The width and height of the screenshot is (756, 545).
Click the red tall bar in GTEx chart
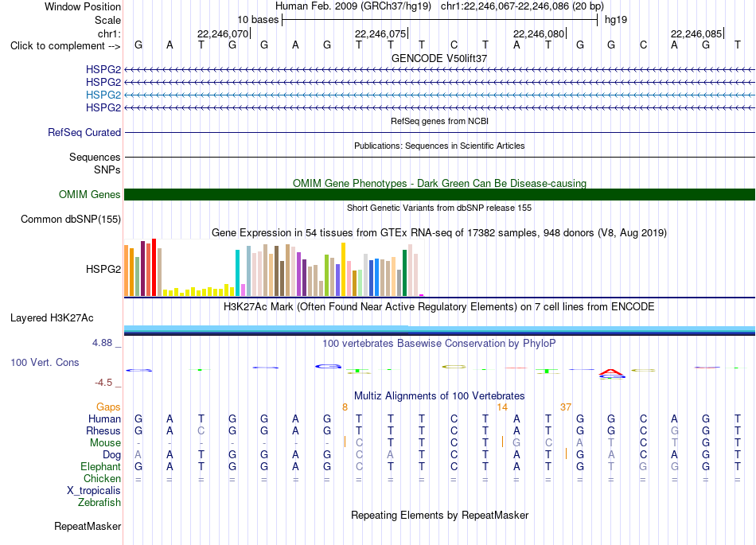point(154,267)
